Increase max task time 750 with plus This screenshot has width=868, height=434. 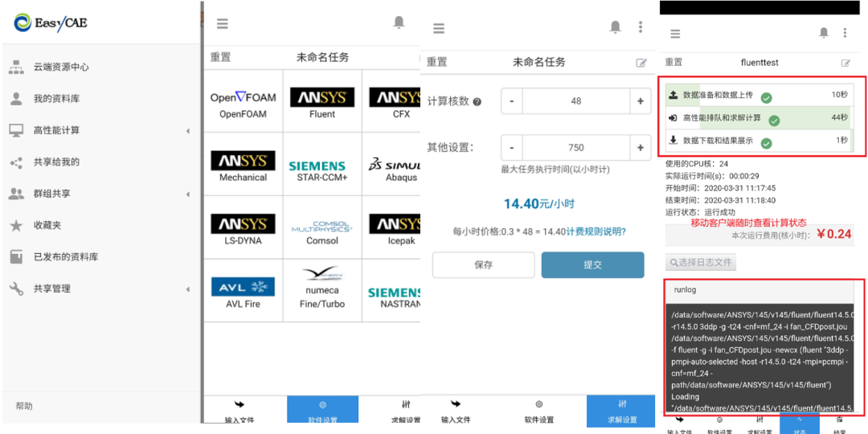(641, 148)
